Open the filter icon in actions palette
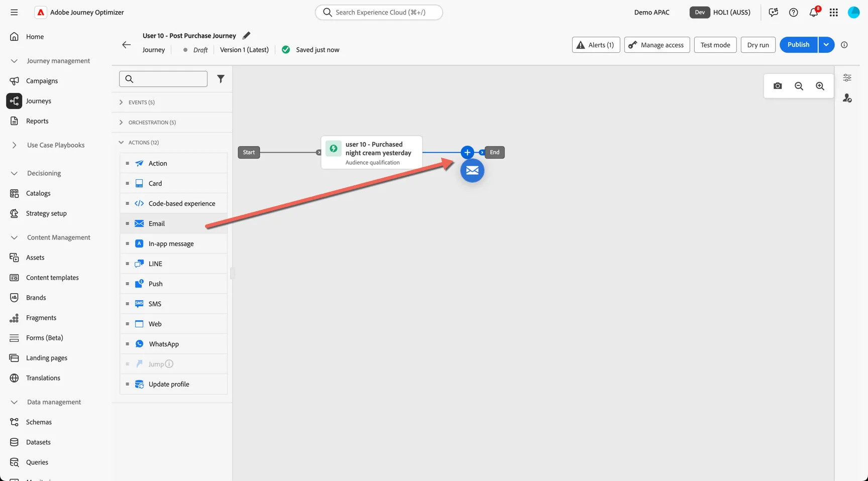868x481 pixels. click(221, 79)
